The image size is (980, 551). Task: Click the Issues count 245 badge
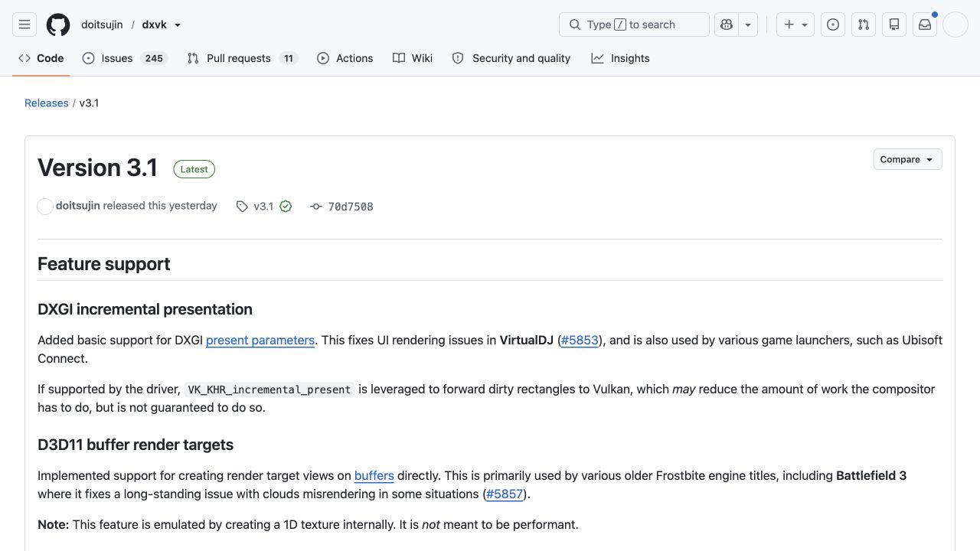pos(154,58)
